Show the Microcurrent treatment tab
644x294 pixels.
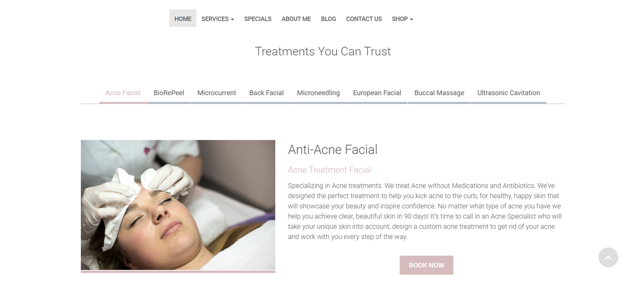tap(217, 93)
